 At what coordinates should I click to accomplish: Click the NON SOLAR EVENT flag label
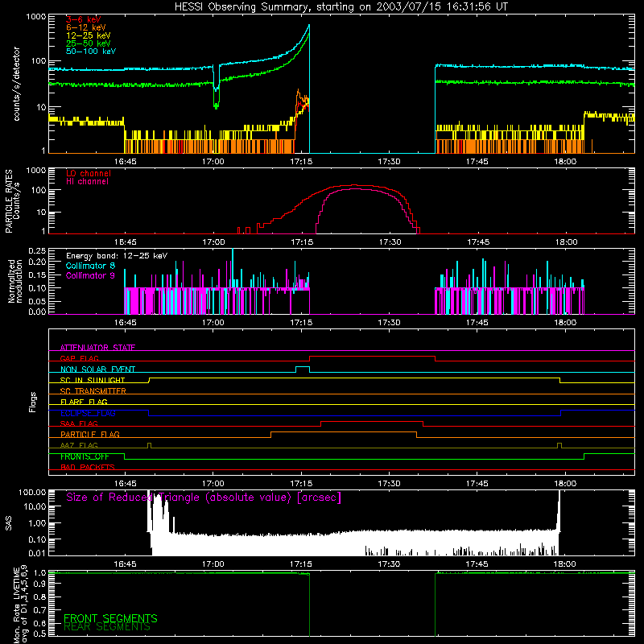coord(97,369)
